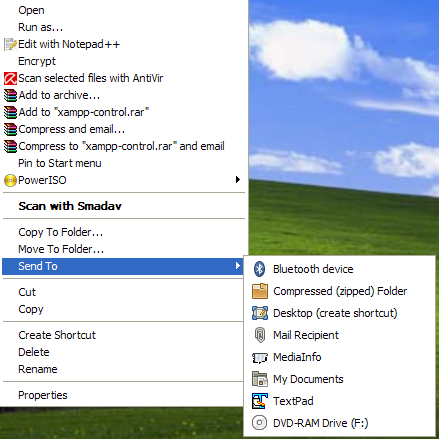Image resolution: width=439 pixels, height=439 pixels.
Task: Click the Bluetooth device icon
Action: (260, 269)
